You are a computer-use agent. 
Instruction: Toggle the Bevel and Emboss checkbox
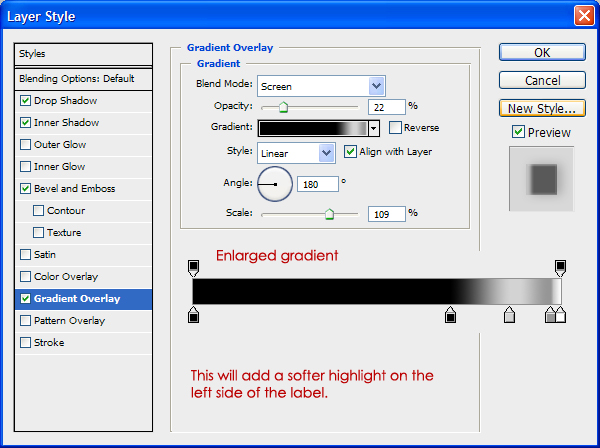pyautogui.click(x=25, y=189)
